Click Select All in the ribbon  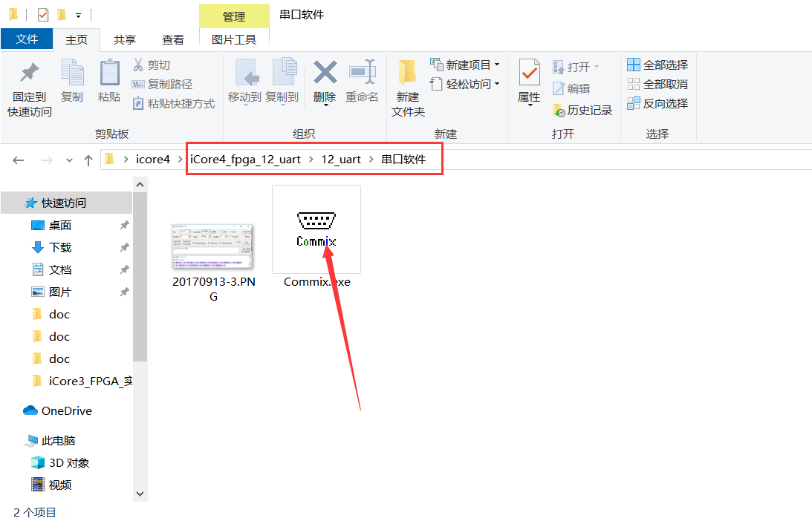click(657, 65)
